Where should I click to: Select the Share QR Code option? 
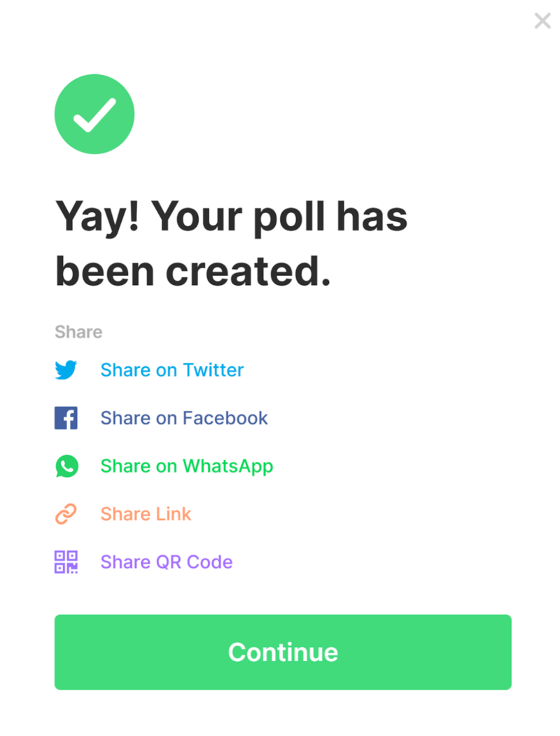click(x=167, y=562)
